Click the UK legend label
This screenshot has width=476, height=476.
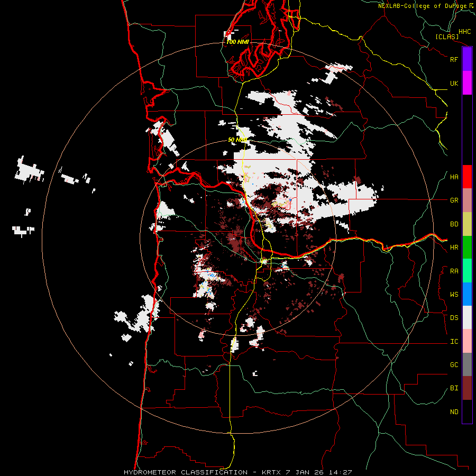click(x=454, y=83)
